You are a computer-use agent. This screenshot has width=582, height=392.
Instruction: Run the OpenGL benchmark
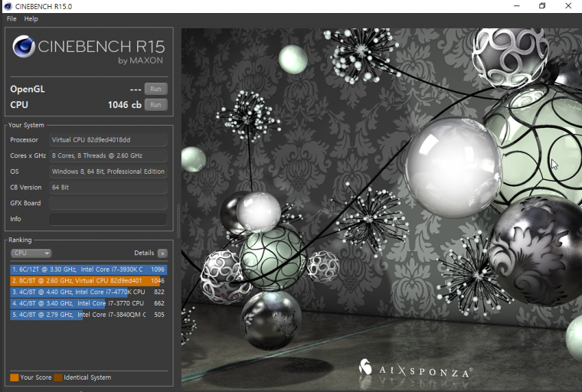[156, 89]
